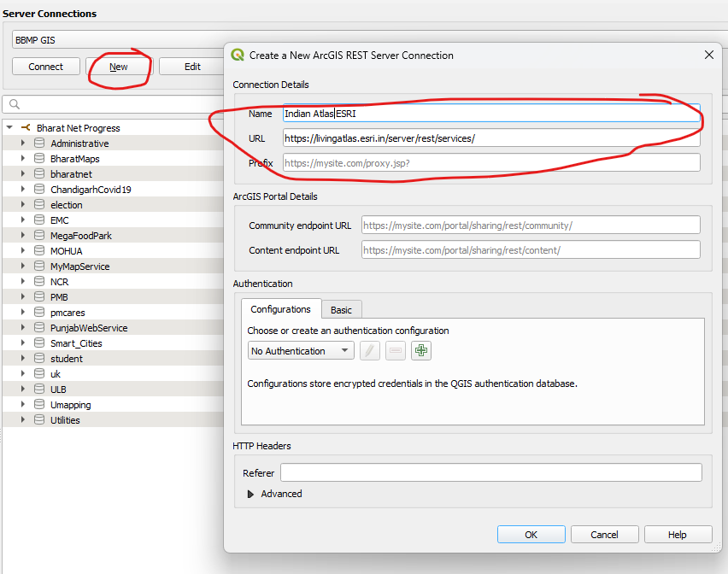The image size is (728, 574).
Task: Close the ArcGIS REST Server Connection dialog
Action: [x=708, y=55]
